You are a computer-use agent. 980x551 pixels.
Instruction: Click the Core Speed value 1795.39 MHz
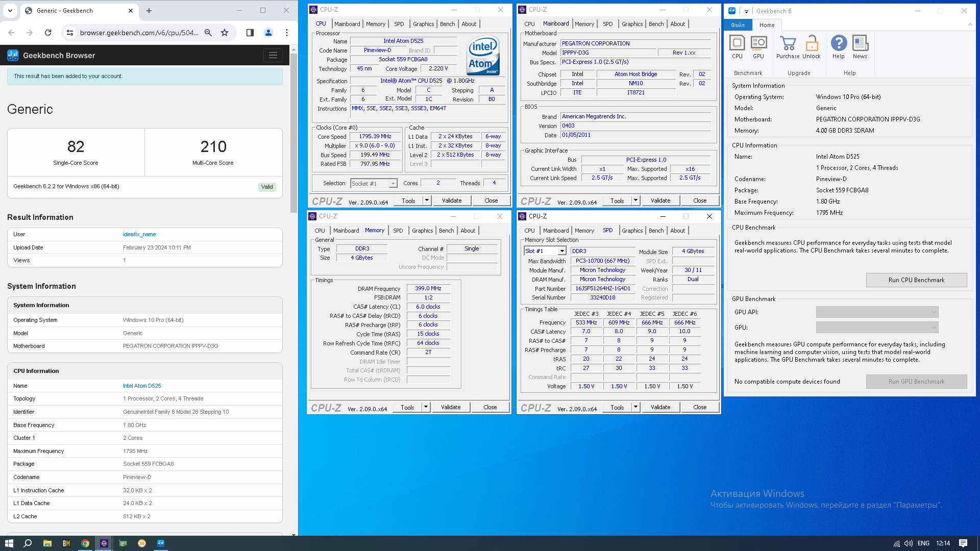coord(375,137)
